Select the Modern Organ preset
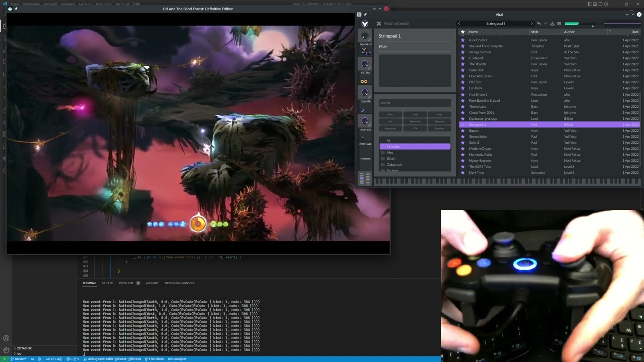 (x=550, y=149)
